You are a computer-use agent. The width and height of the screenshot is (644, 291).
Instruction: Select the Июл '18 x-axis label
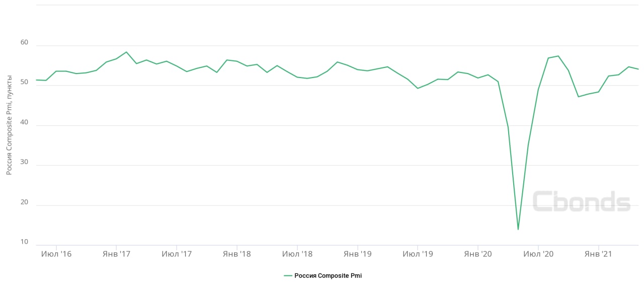click(x=297, y=254)
